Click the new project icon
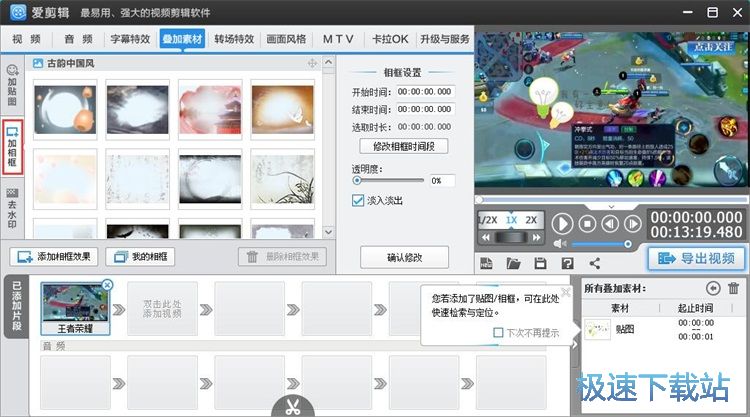Screen dimensions: 750x417 pyautogui.click(x=486, y=263)
